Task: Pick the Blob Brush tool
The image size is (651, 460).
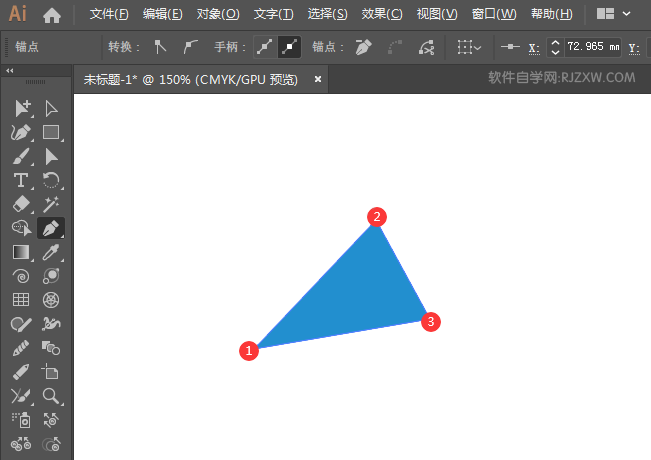Action: click(21, 324)
